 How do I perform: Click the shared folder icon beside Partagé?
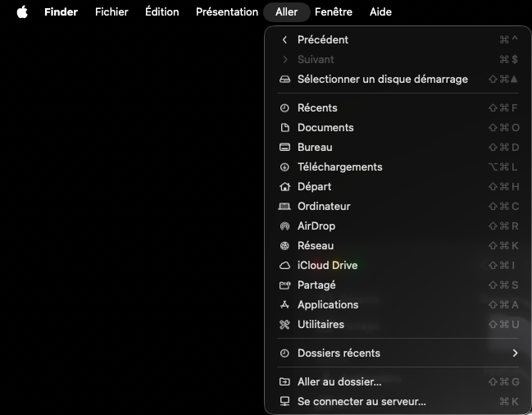(284, 285)
